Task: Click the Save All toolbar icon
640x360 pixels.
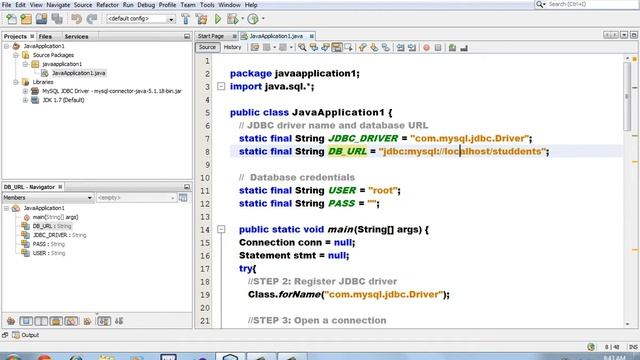Action: (x=57, y=19)
